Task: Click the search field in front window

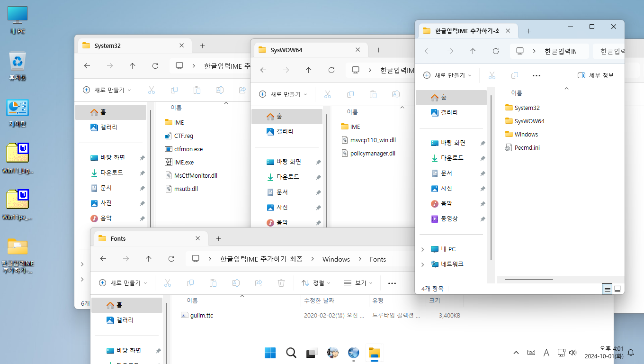Action: [x=608, y=51]
